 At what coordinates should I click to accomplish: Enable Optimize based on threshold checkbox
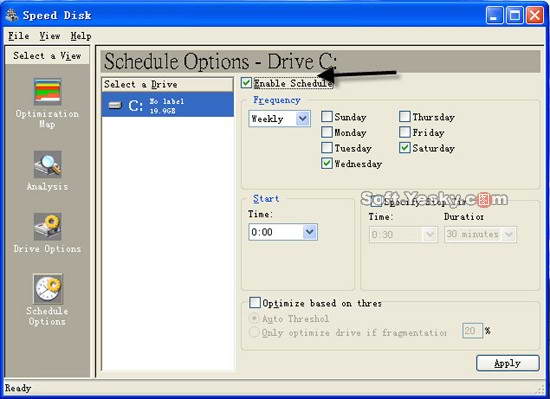point(255,302)
